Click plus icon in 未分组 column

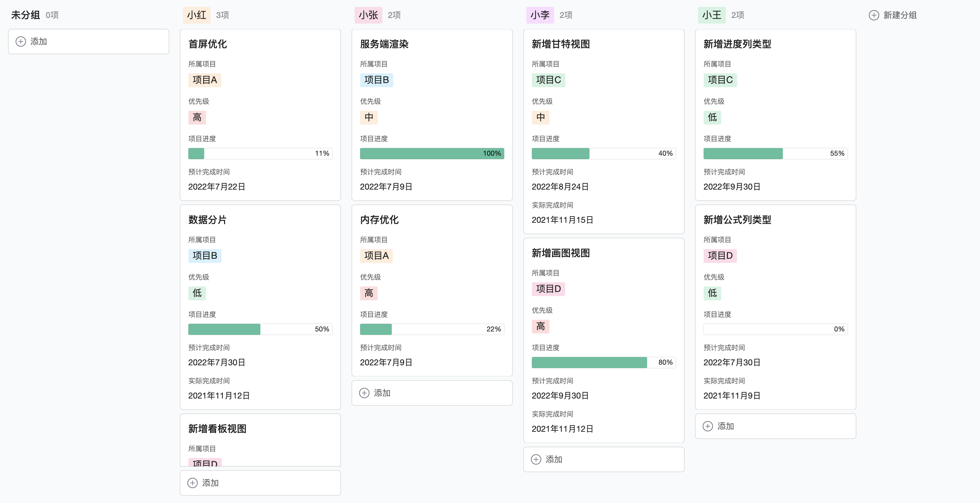(x=20, y=42)
